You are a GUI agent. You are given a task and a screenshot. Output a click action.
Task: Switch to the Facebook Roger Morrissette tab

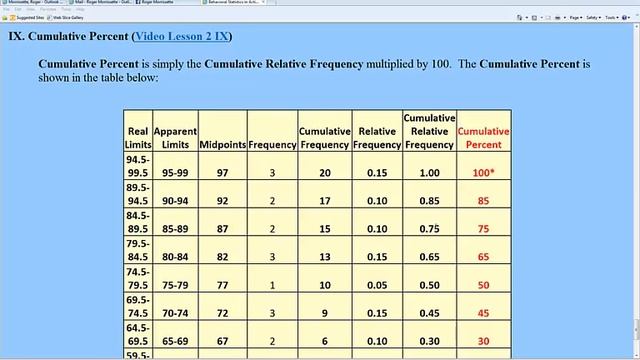pyautogui.click(x=167, y=2)
